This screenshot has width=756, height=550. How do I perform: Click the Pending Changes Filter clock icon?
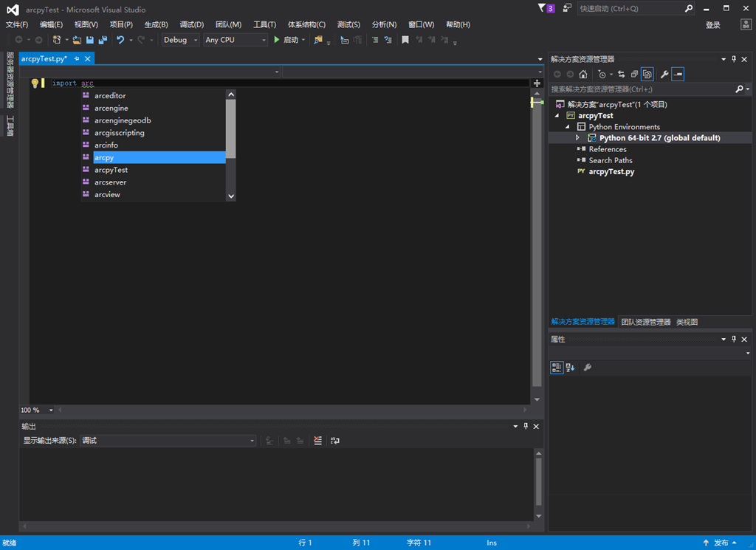pos(602,75)
